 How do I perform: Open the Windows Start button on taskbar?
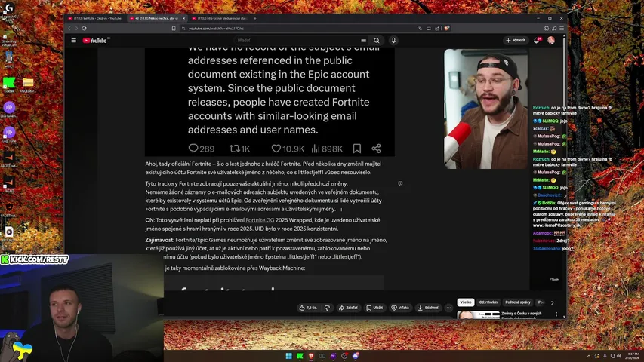pyautogui.click(x=288, y=356)
